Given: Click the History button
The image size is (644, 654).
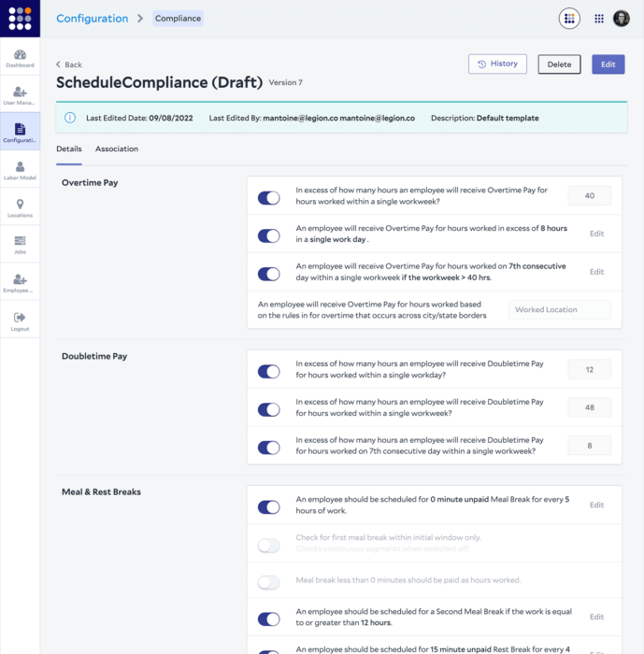Looking at the screenshot, I should [x=497, y=64].
